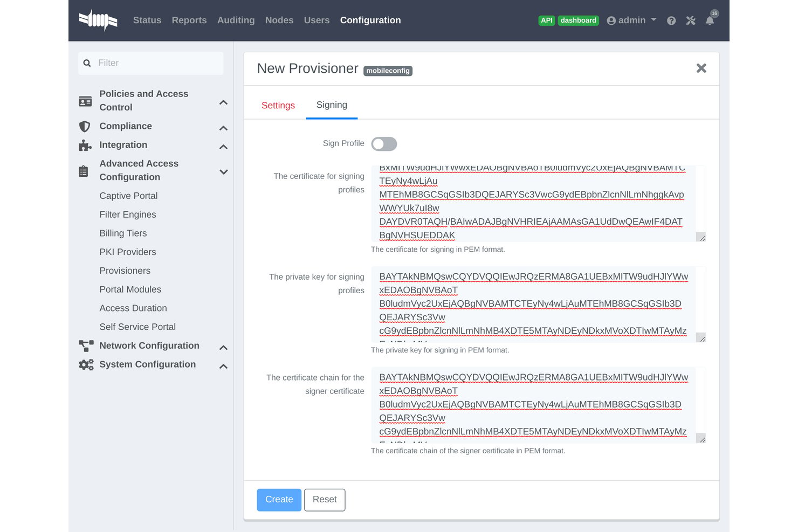Click 'The certificate for signing in PEM format.' hint

[438, 250]
